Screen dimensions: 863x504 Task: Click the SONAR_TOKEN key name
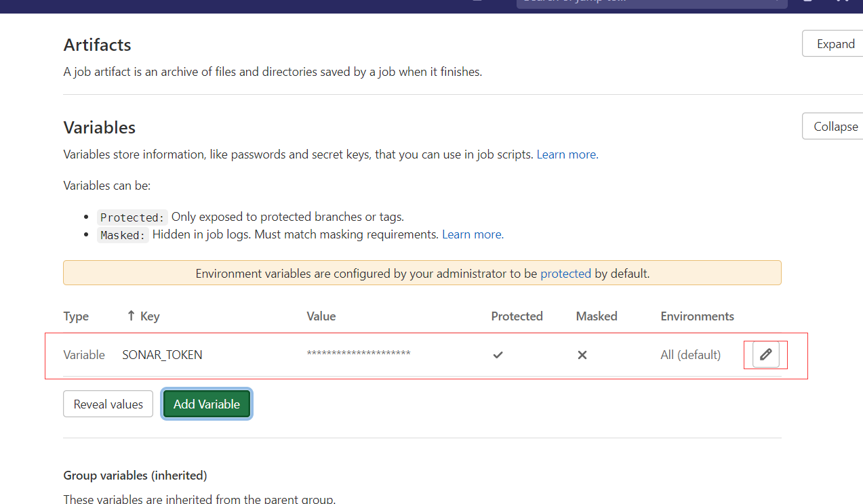click(162, 355)
